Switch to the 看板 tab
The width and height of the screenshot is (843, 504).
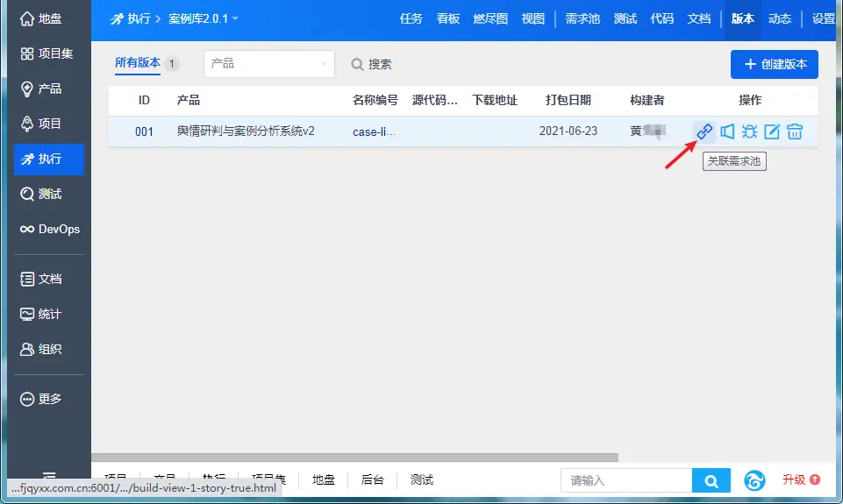[448, 18]
